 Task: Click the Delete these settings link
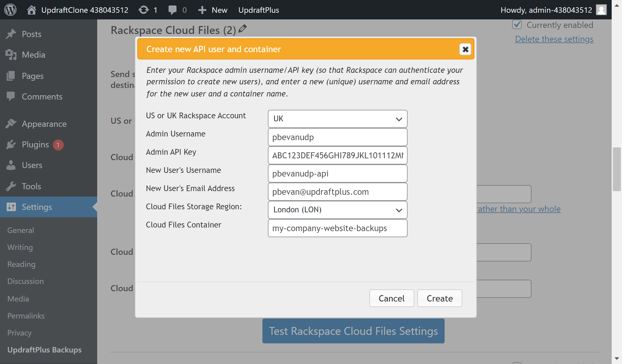pyautogui.click(x=554, y=39)
